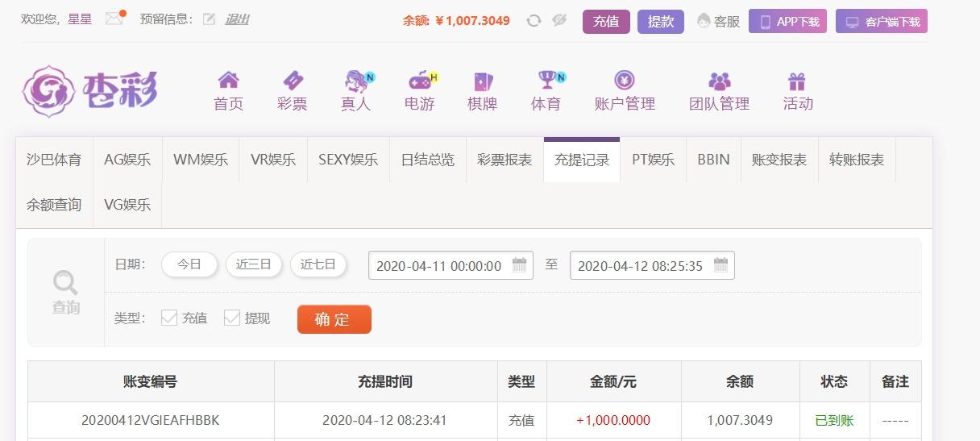Screen dimensions: 980x441
Task: Click the 退出 logout link
Action: pyautogui.click(x=237, y=19)
